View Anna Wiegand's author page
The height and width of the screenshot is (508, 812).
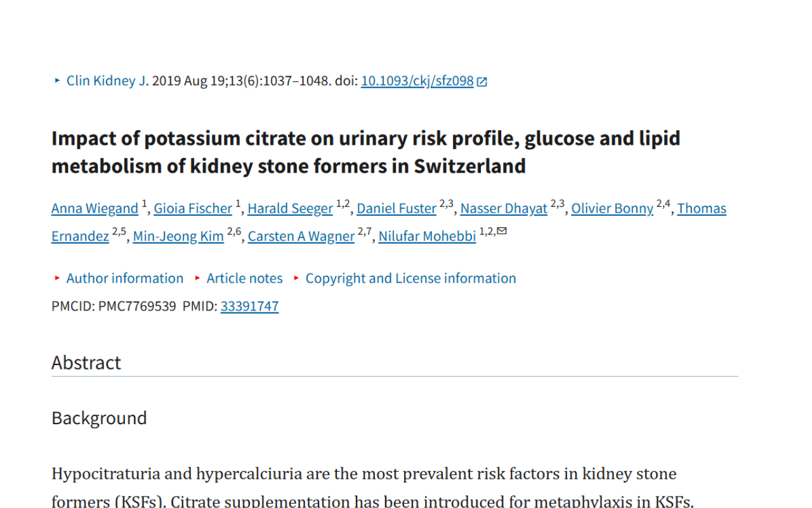pos(94,208)
